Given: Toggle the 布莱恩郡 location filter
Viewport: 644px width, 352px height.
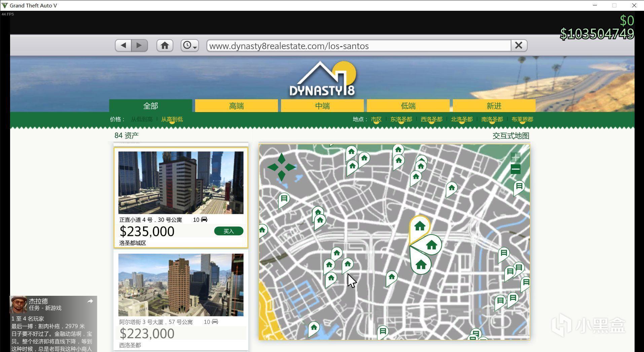Looking at the screenshot, I should pyautogui.click(x=522, y=119).
